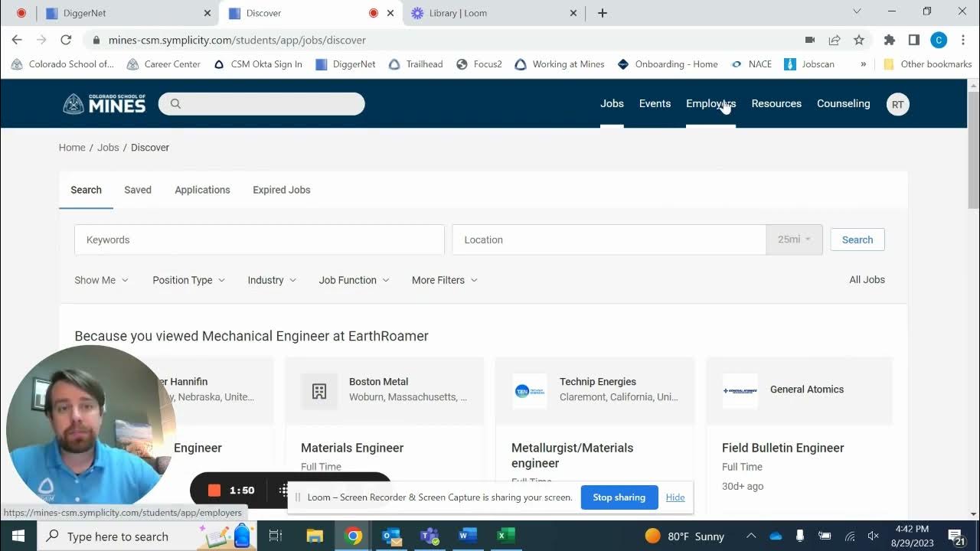Image resolution: width=980 pixels, height=551 pixels.
Task: Open the Materials Engineer job posting
Action: pos(352,448)
